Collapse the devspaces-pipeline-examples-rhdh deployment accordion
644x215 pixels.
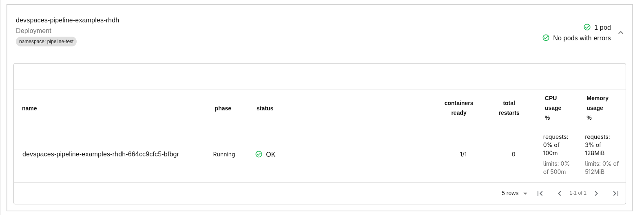621,33
